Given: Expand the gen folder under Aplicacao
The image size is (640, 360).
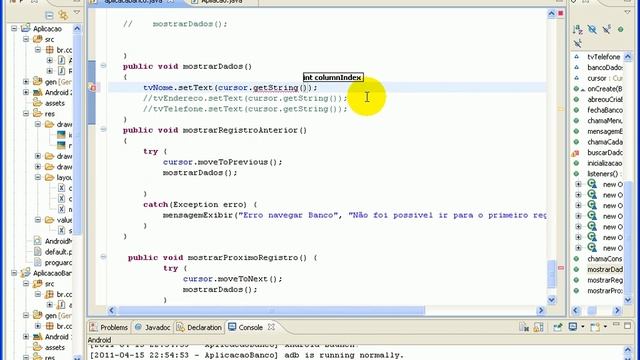Looking at the screenshot, I should tap(26, 82).
